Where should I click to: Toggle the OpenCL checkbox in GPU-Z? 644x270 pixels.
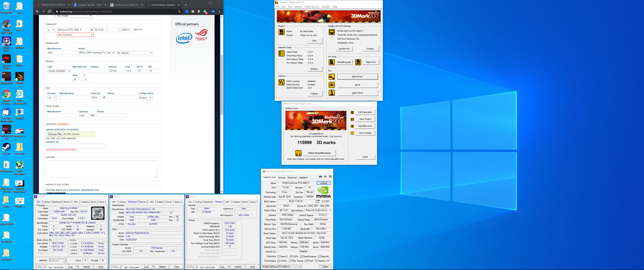[279, 256]
